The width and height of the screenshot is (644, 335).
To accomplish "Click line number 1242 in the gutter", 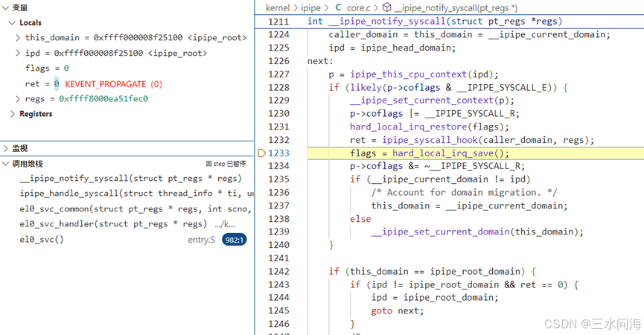I will coord(278,272).
